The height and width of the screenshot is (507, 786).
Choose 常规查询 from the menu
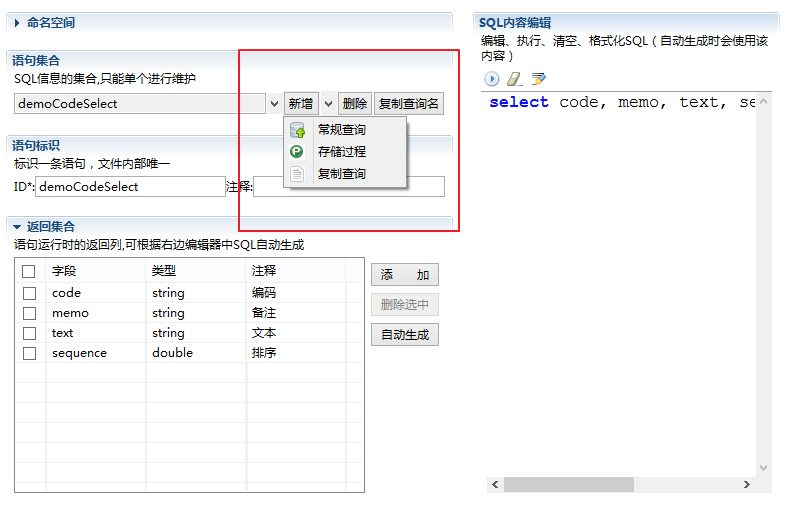coord(342,130)
